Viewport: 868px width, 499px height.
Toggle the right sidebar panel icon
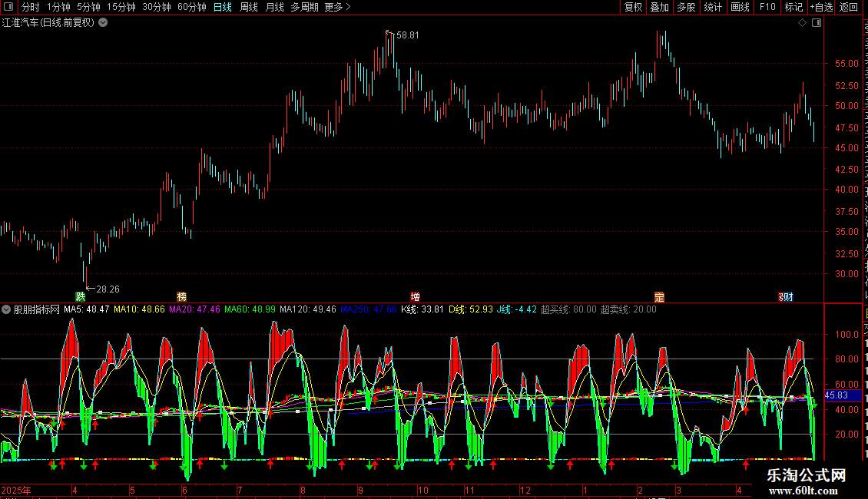[817, 23]
